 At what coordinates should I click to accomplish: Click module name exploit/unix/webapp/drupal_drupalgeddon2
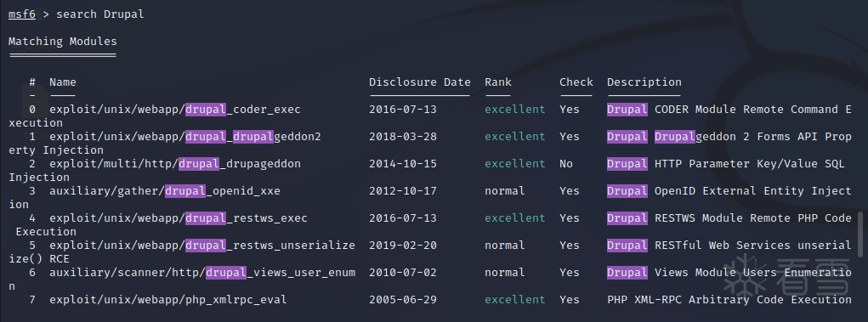pos(184,137)
